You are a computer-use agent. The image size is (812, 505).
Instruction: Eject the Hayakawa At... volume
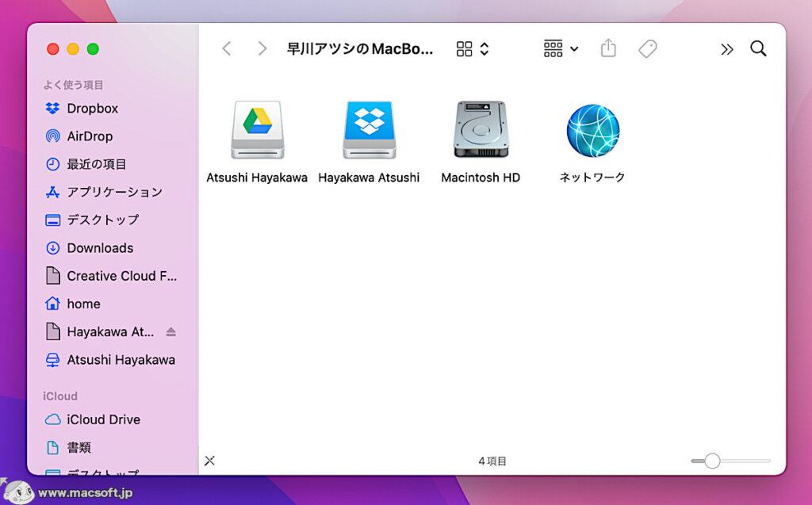click(171, 332)
